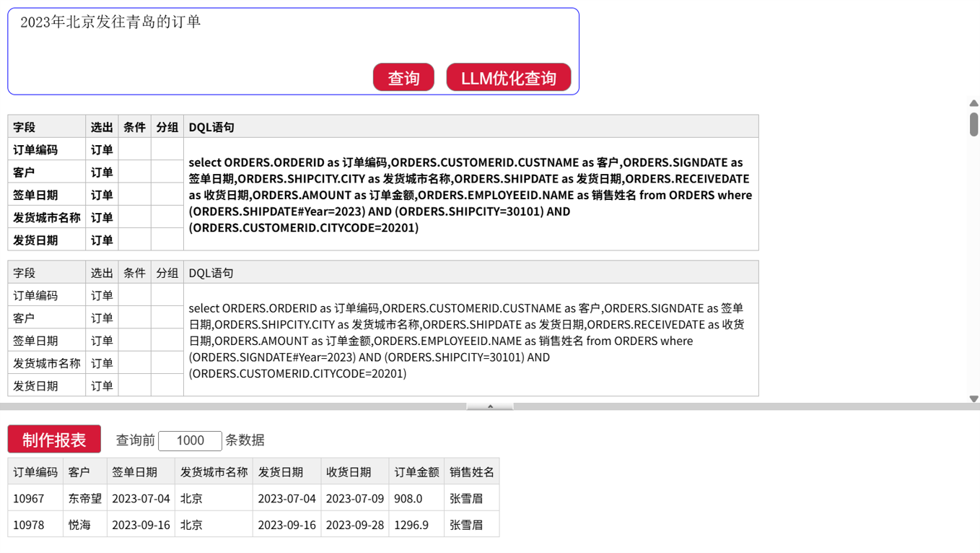Click the 1000 row limit input field
Viewport: 980px width, 553px height.
coord(190,440)
